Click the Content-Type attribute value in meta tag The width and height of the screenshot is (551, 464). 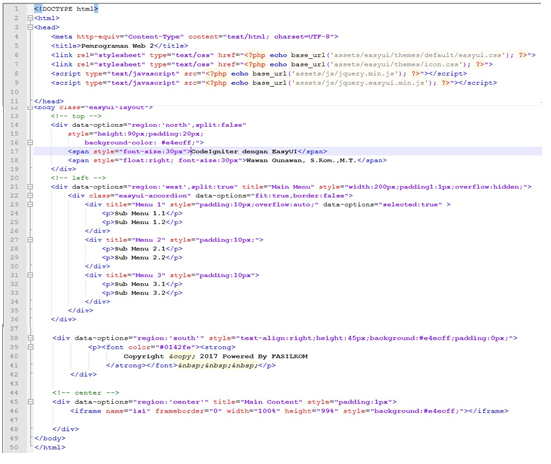154,37
